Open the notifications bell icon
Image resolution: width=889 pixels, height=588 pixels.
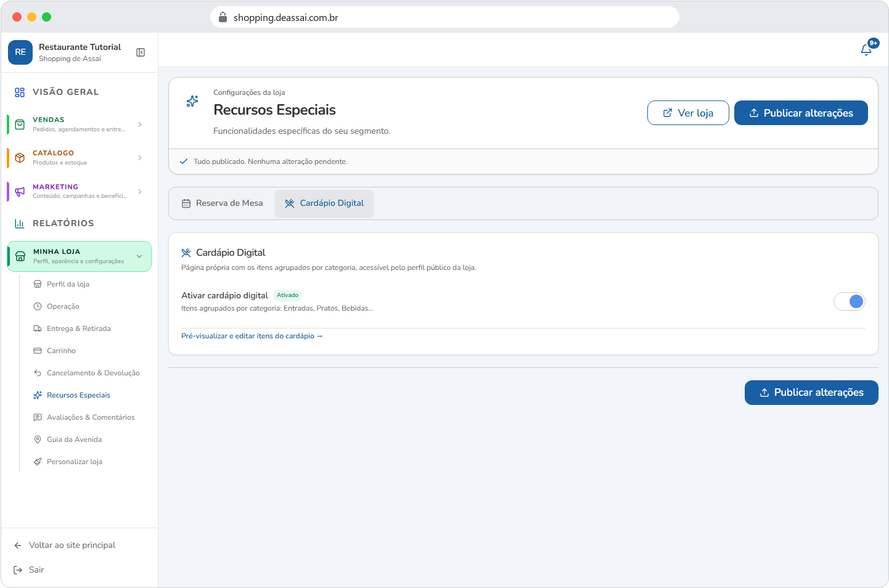(866, 50)
